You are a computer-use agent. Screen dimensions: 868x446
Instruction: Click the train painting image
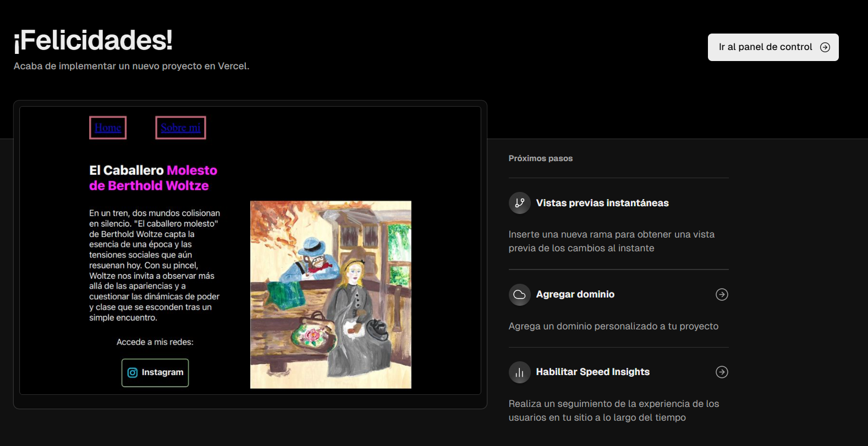pyautogui.click(x=331, y=295)
